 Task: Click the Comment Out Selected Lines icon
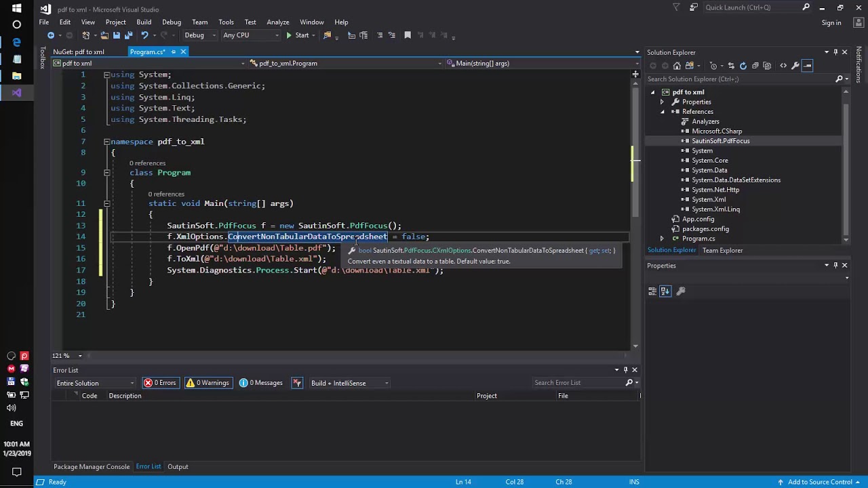click(x=379, y=35)
